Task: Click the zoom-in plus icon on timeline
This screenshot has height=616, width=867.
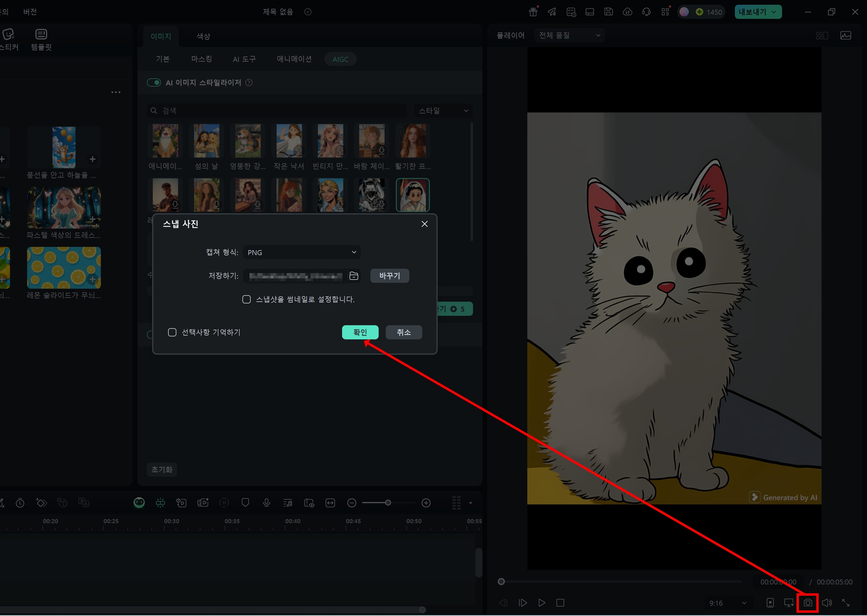Action: click(x=426, y=503)
